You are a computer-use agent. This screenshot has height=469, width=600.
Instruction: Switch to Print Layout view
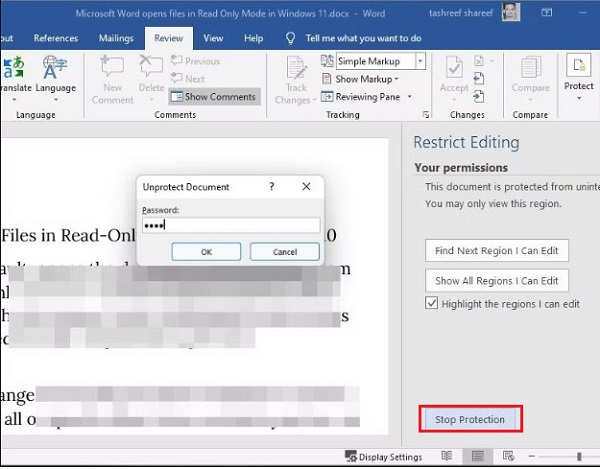477,456
